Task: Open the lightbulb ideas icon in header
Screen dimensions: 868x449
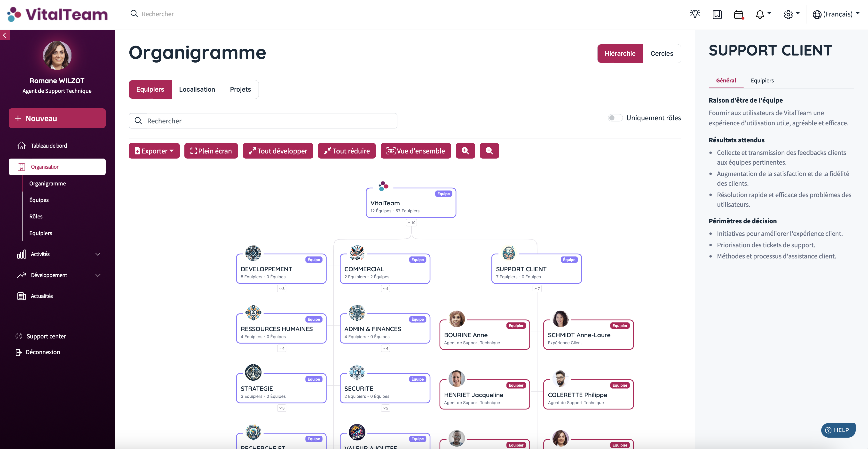Action: click(x=695, y=14)
